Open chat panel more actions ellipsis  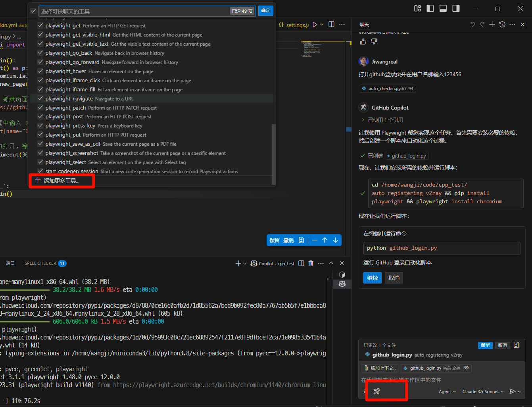(x=512, y=25)
